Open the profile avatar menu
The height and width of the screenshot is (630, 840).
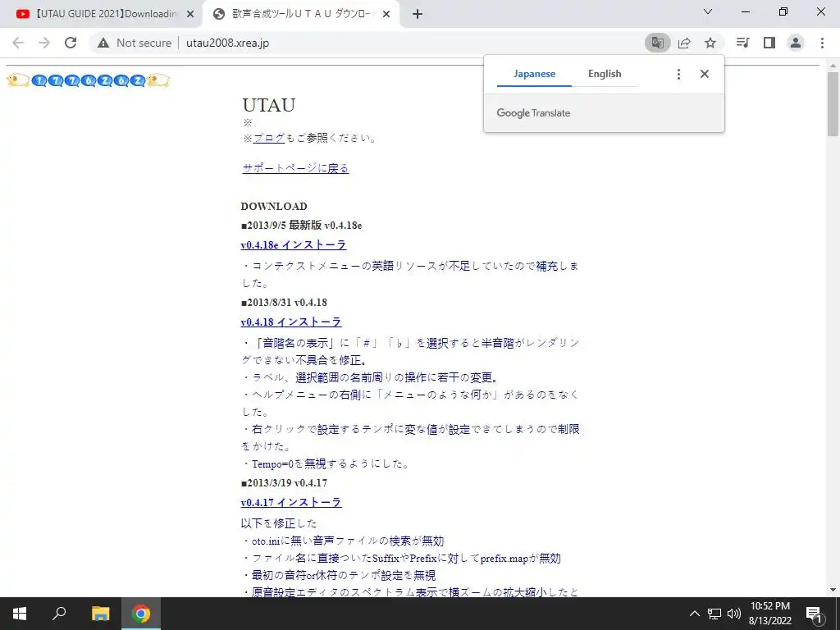tap(796, 43)
